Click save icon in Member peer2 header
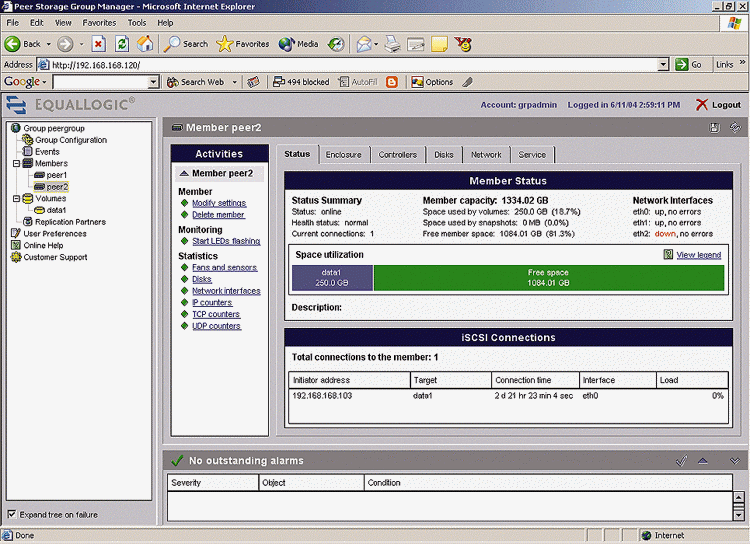 tap(714, 128)
